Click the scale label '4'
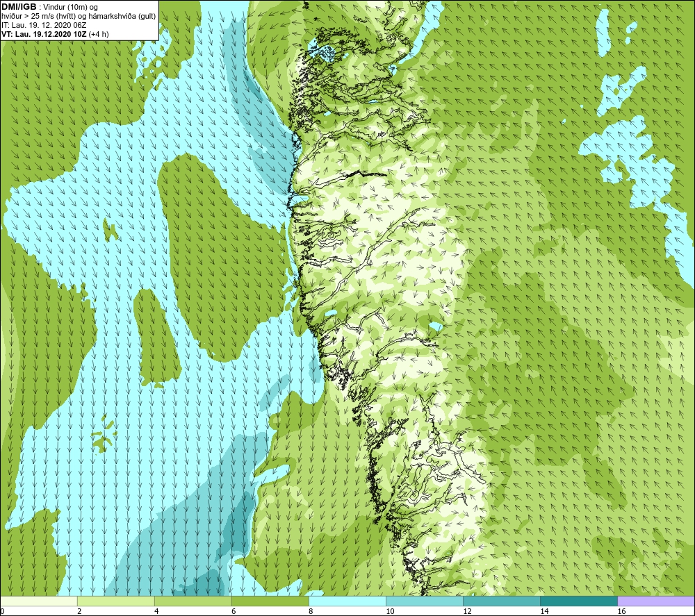The image size is (695, 616). point(156,612)
